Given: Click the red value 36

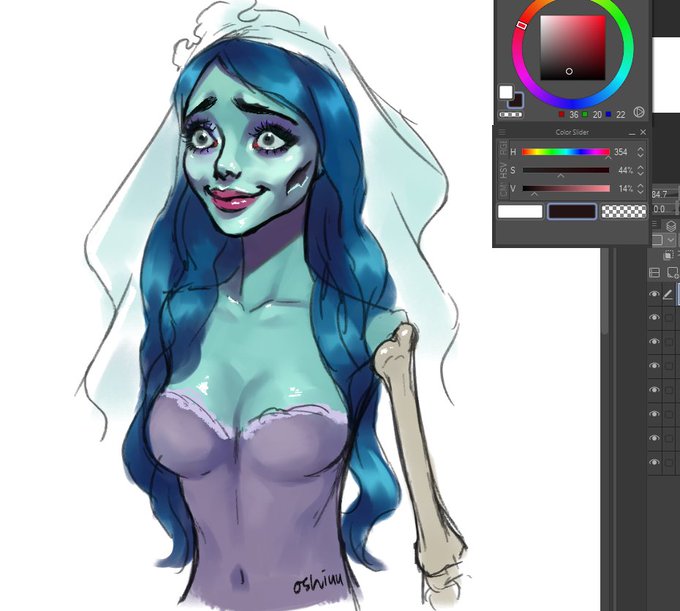Looking at the screenshot, I should pyautogui.click(x=574, y=115).
